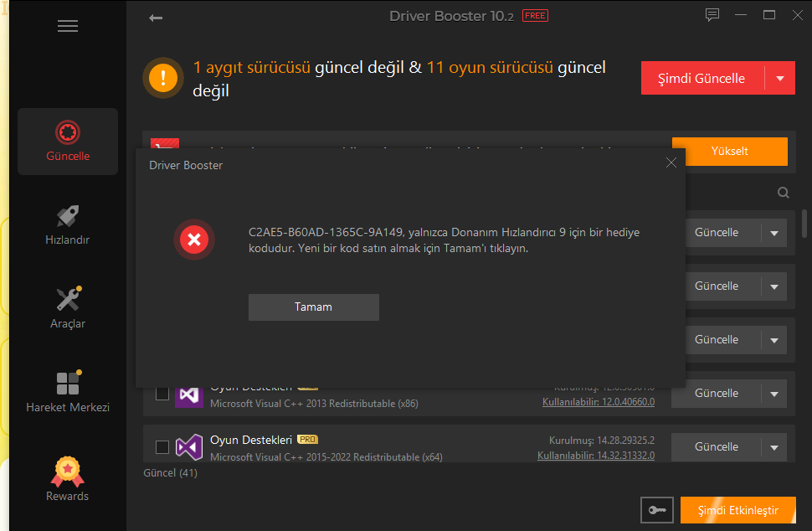The height and width of the screenshot is (531, 812).
Task: Click the '11 oyun sürücüsü' orange text
Action: coord(490,67)
